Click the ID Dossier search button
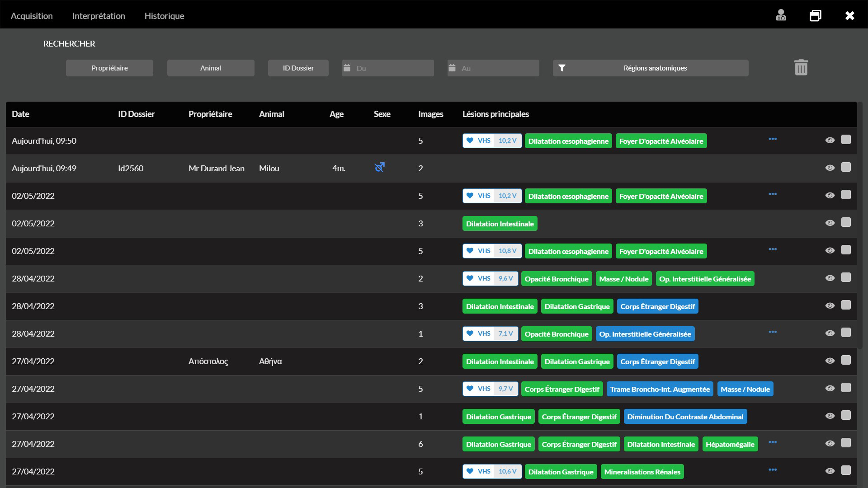The image size is (868, 488). pos(298,68)
